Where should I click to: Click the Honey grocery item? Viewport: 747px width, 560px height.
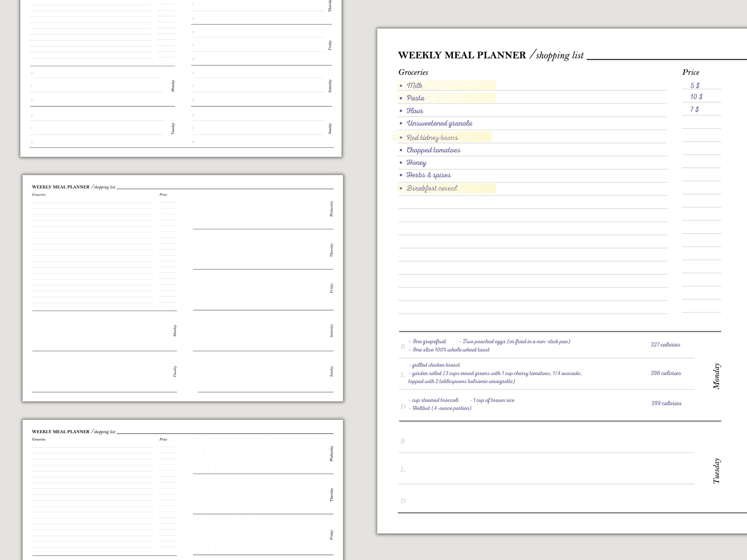[416, 163]
